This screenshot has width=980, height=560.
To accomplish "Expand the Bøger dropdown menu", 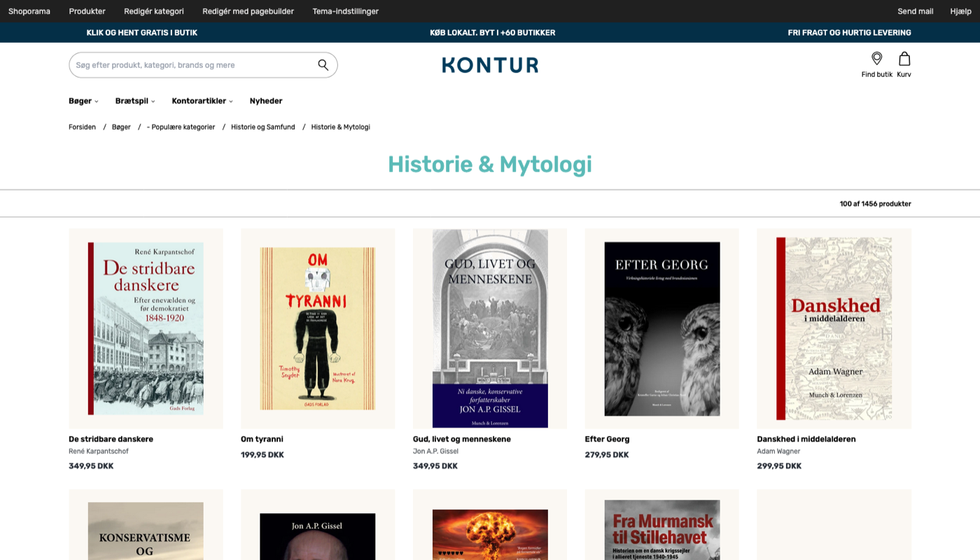I will pos(82,101).
